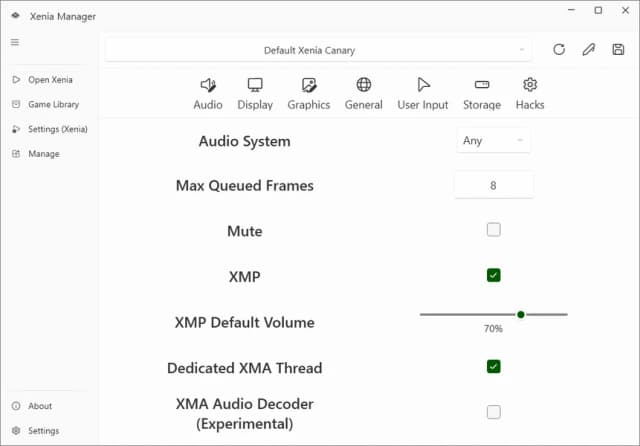
Task: Click the info icon beside About
Action: click(x=16, y=406)
